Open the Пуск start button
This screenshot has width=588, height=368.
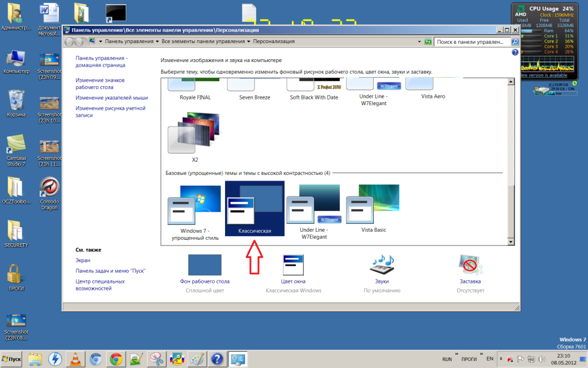tap(11, 359)
